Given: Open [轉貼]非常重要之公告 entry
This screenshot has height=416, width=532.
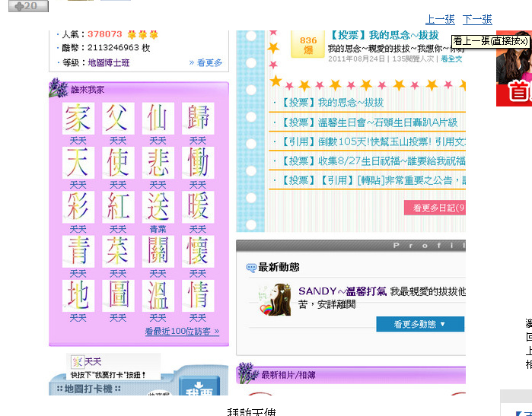Looking at the screenshot, I should [372, 180].
